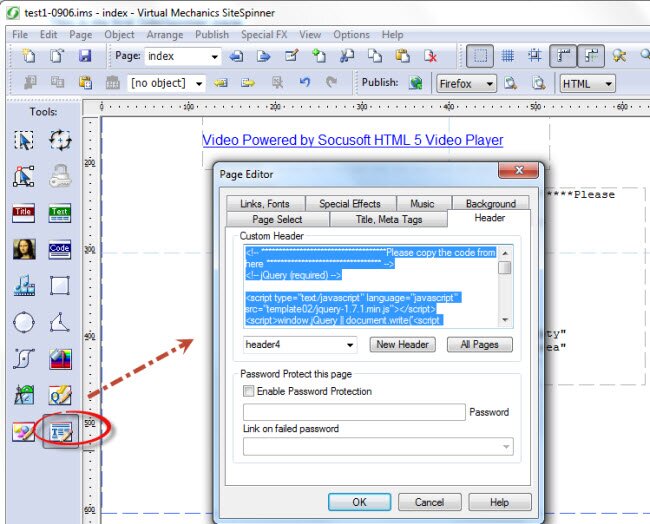Toggle the ruler guides button
This screenshot has height=524, width=650.
[x=563, y=56]
